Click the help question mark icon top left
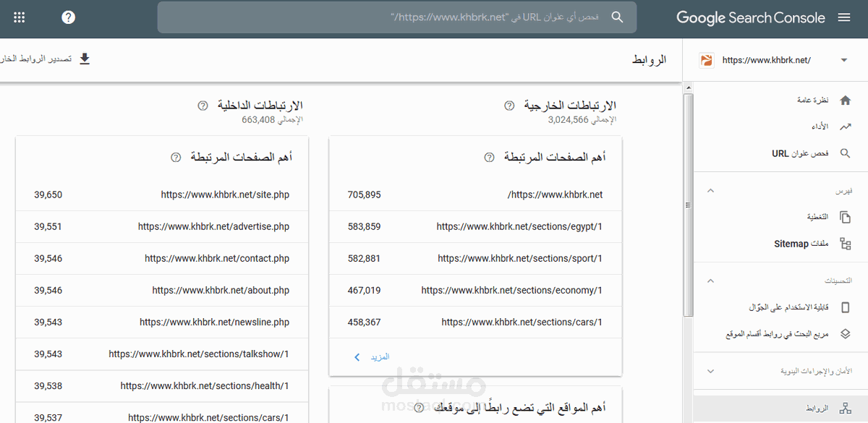Image resolution: width=868 pixels, height=423 pixels. 68,17
